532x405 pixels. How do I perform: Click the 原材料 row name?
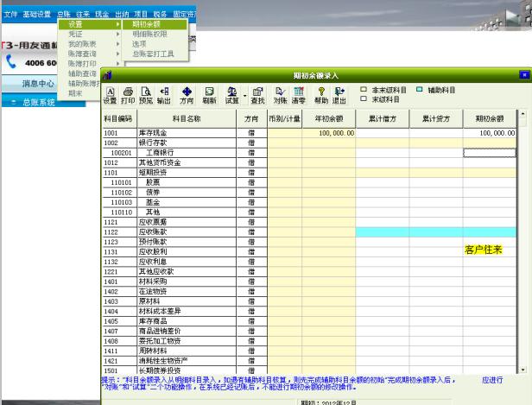click(x=149, y=301)
